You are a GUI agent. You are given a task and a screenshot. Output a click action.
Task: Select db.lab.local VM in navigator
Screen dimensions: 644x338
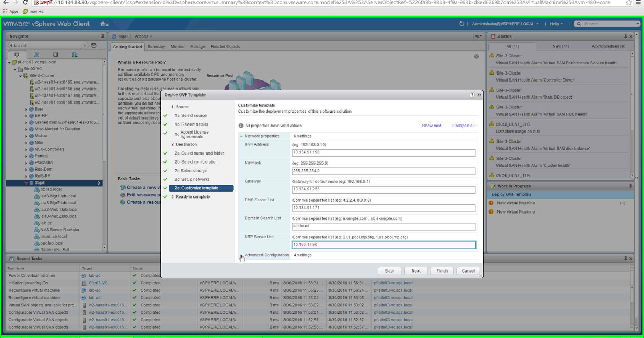tap(51, 189)
